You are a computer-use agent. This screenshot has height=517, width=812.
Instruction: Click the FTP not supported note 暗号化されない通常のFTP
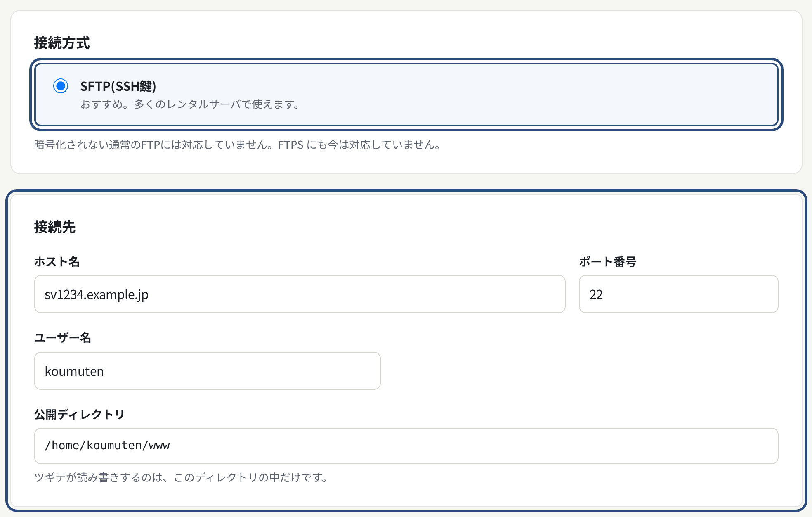click(x=238, y=145)
